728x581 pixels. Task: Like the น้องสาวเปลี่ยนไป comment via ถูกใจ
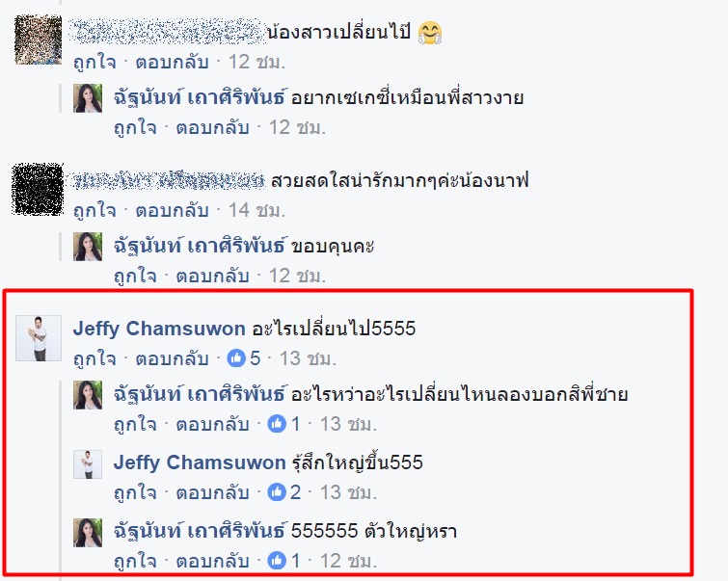coord(94,62)
